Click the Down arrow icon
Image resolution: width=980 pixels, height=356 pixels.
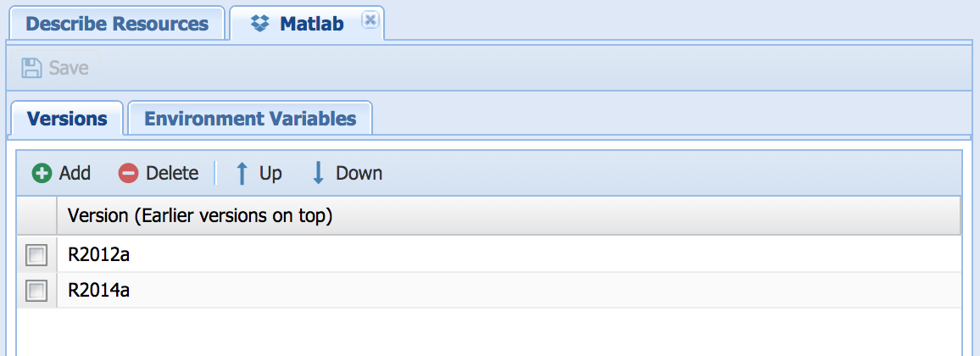coord(318,173)
